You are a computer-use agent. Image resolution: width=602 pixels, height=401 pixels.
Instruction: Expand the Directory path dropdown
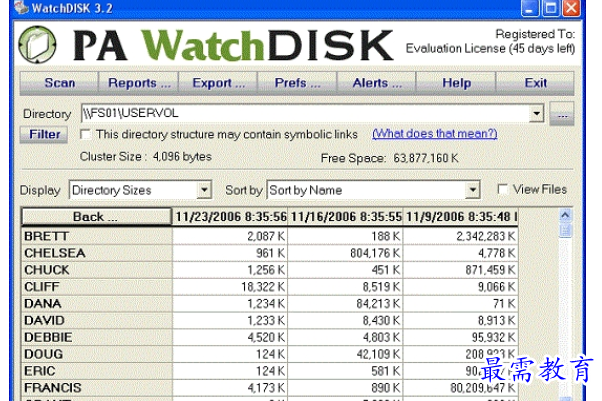[x=536, y=113]
